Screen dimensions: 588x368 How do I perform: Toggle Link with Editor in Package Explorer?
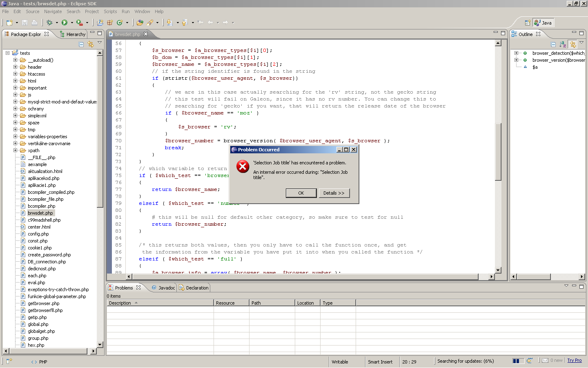tap(91, 44)
